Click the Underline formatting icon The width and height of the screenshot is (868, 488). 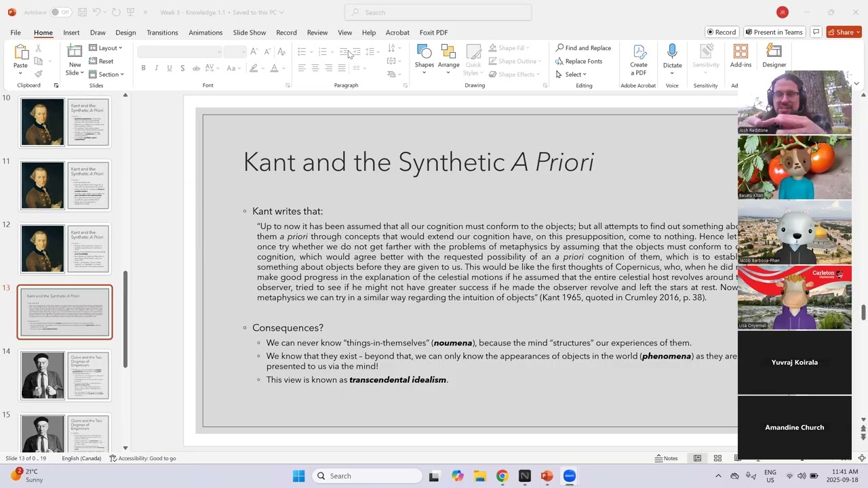pyautogui.click(x=170, y=68)
